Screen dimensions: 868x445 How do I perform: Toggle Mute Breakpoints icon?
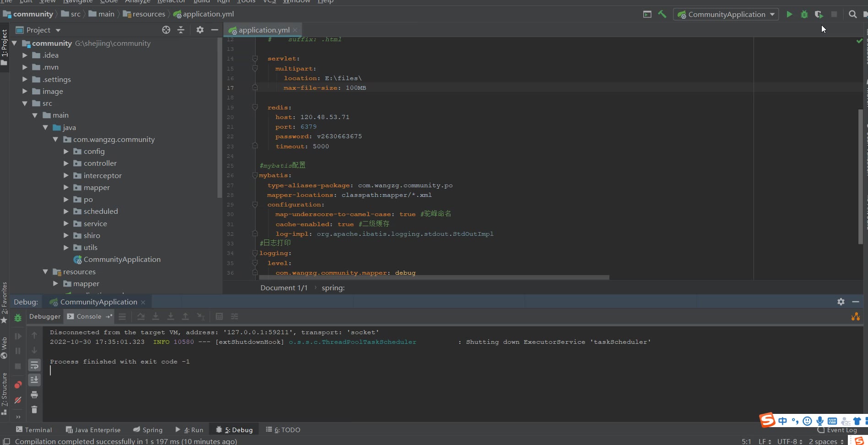click(18, 400)
